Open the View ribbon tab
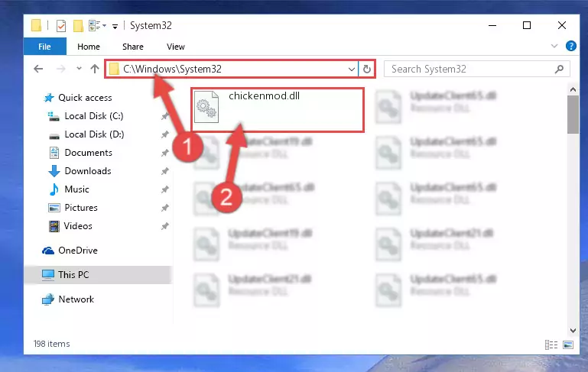 tap(176, 47)
